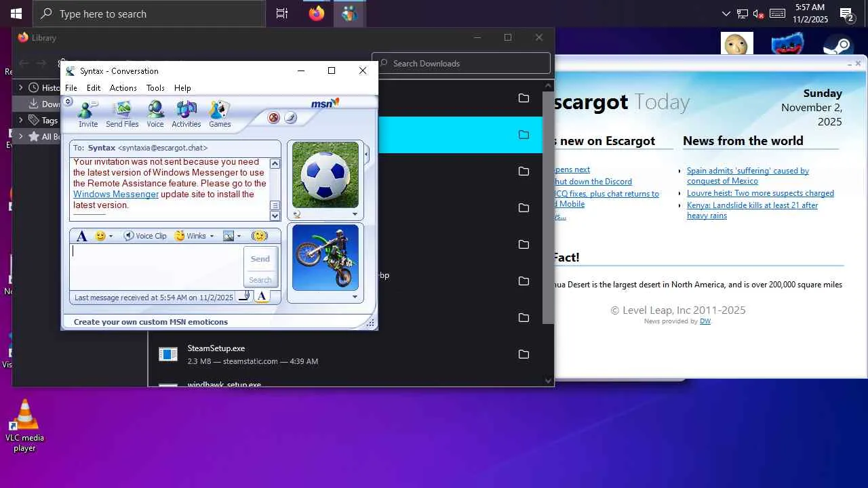Click the webcam icon under the soccer ball picture

tap(296, 214)
